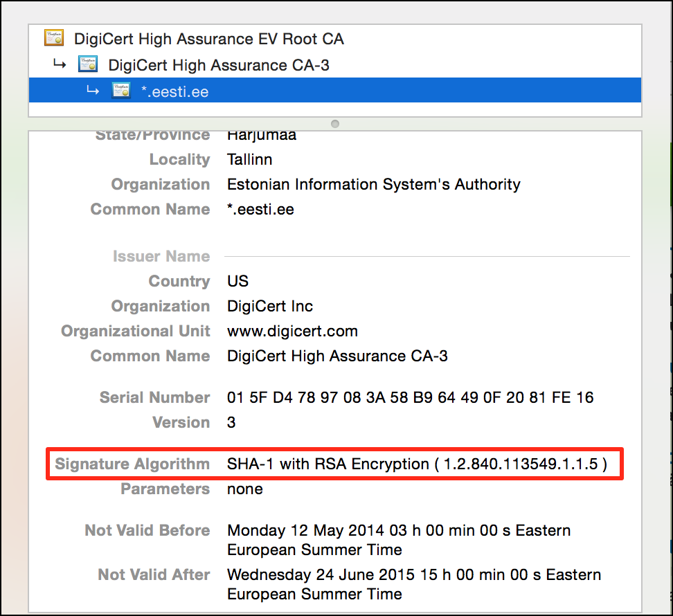Click the issuer Country field label
The width and height of the screenshot is (673, 616).
pos(179,281)
